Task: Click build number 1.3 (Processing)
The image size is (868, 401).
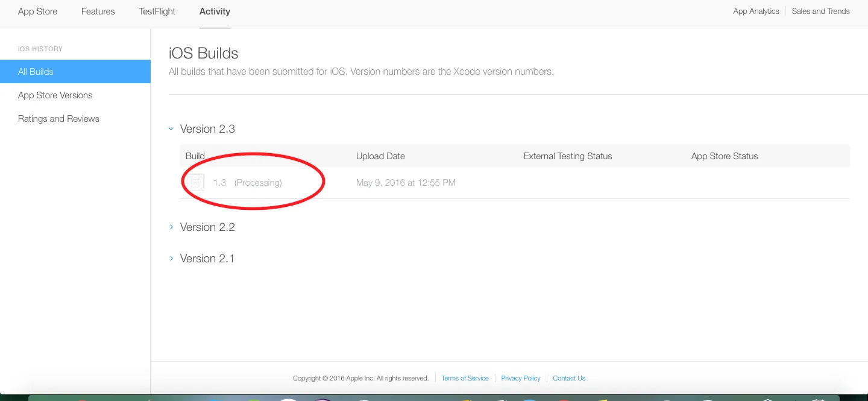Action: [x=247, y=183]
